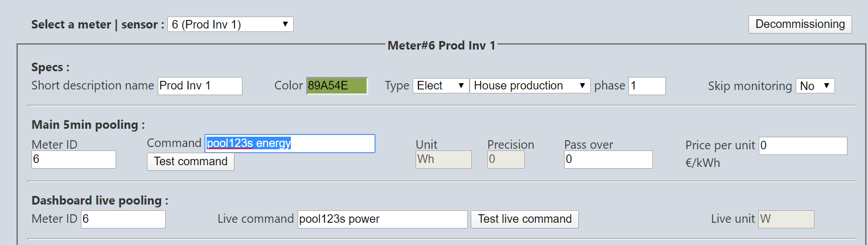Click Meter ID field under Dashboard live pooling
868x245 pixels.
(123, 219)
